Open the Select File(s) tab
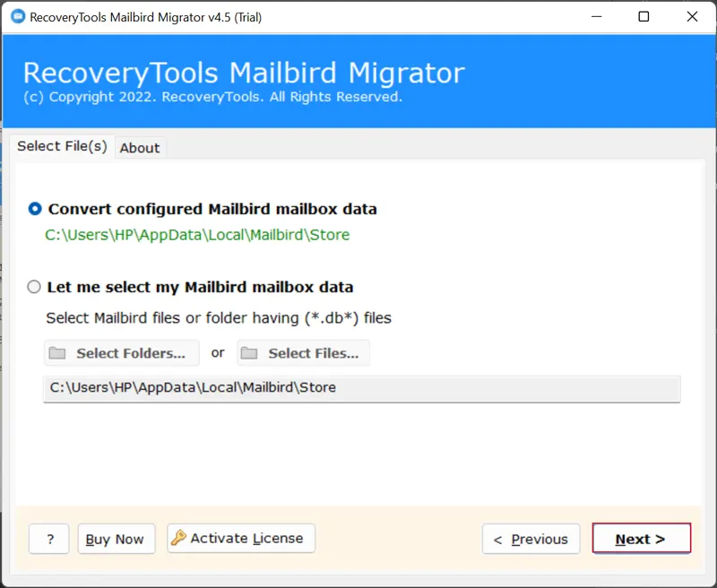 tap(62, 146)
